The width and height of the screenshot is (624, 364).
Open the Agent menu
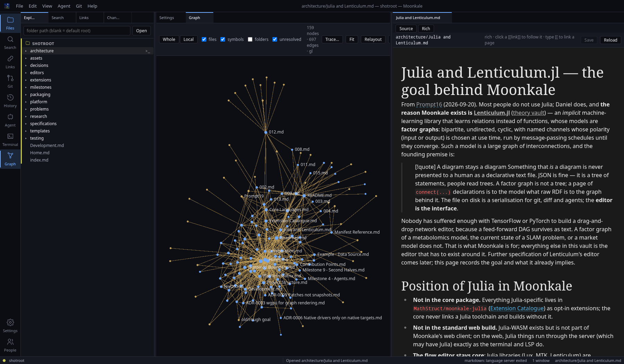pyautogui.click(x=64, y=6)
